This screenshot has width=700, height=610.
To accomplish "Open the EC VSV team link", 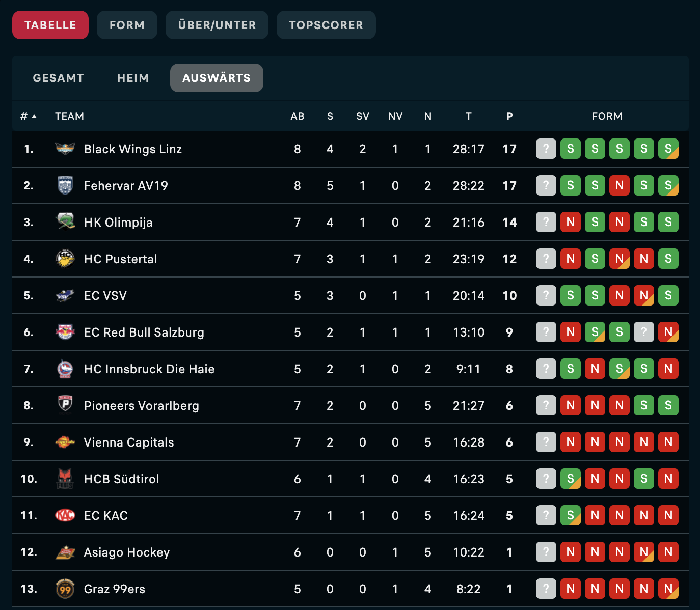I will [105, 295].
